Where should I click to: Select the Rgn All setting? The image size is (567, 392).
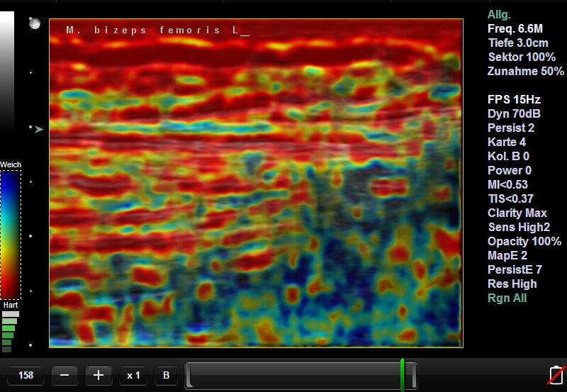[x=507, y=298]
